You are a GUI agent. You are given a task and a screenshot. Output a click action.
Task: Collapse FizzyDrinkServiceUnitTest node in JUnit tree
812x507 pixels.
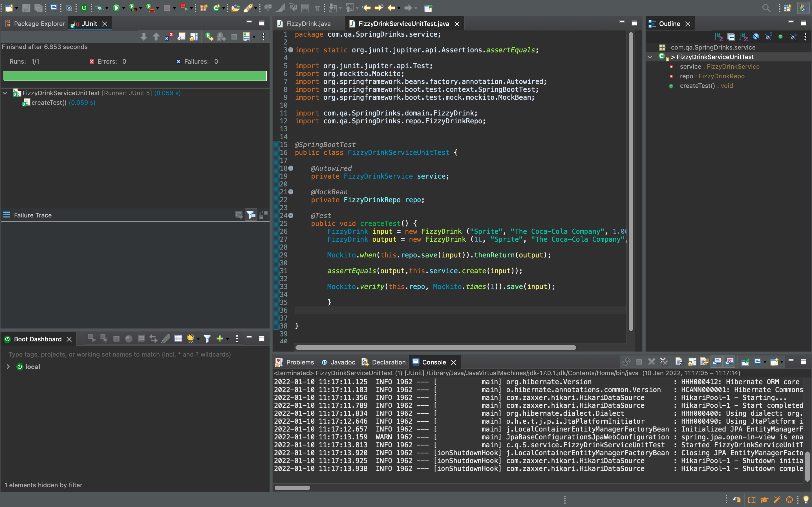click(5, 93)
